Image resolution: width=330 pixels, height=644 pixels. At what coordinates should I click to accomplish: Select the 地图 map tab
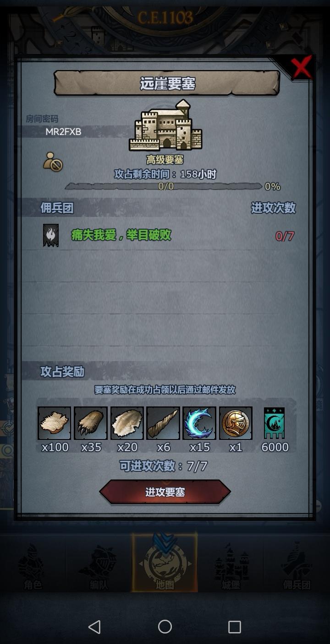point(165,563)
